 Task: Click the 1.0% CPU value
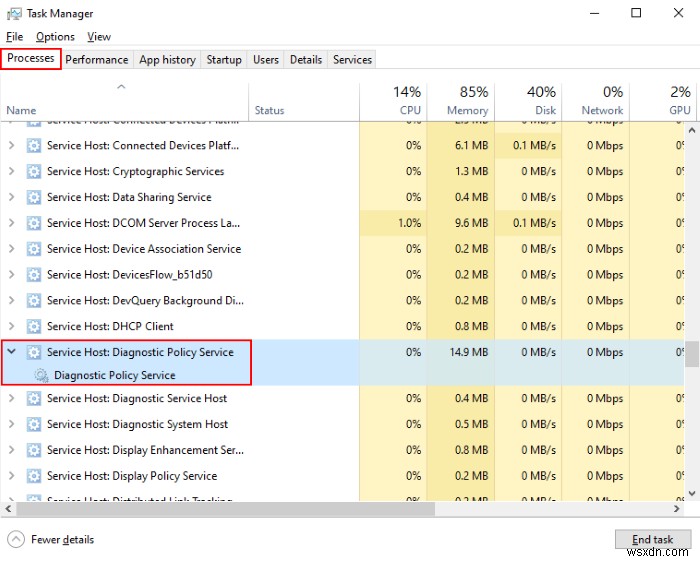pos(409,223)
